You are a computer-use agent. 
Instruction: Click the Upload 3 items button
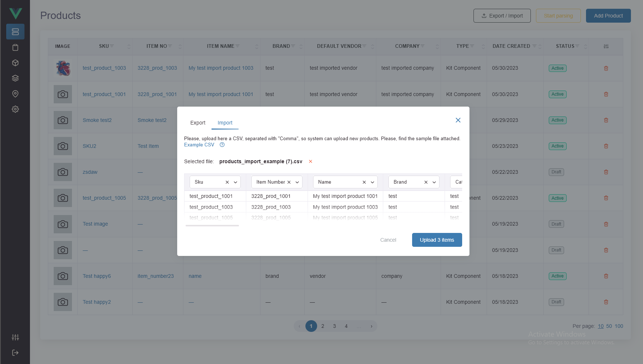pyautogui.click(x=437, y=240)
